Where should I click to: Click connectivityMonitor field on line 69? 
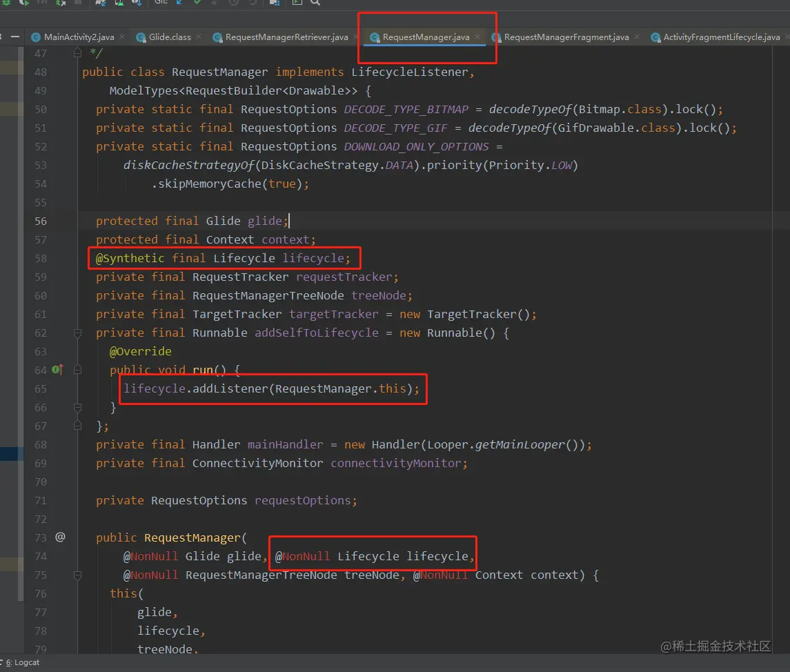(395, 464)
